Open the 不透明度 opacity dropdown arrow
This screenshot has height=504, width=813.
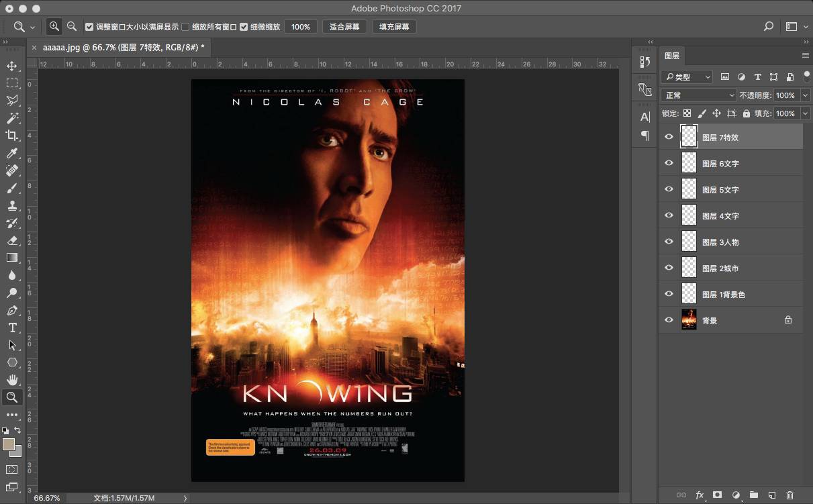point(806,95)
